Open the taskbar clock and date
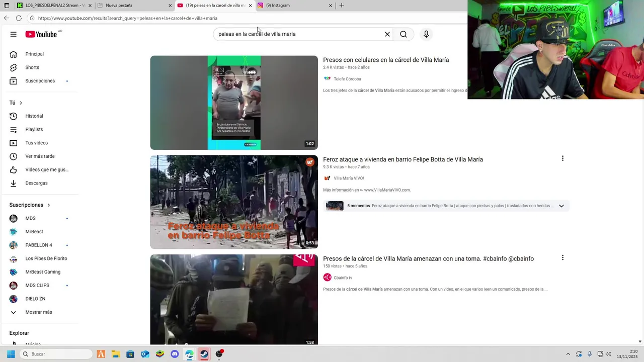Viewport: 644px width, 362px height. pos(627,354)
